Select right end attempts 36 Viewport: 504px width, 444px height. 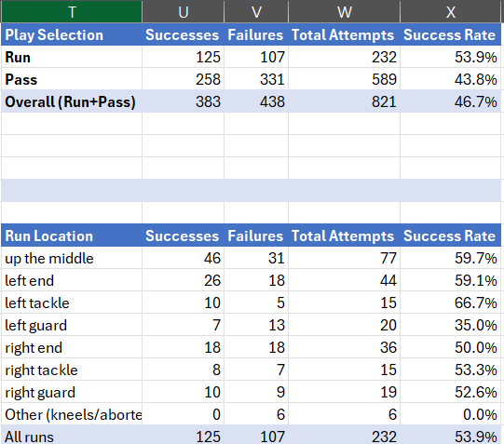point(345,347)
